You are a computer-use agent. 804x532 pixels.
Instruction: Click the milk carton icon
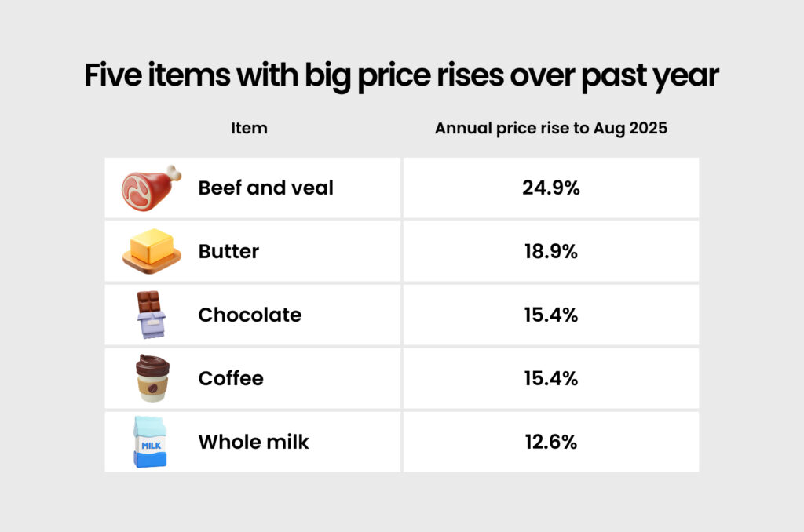coord(151,442)
